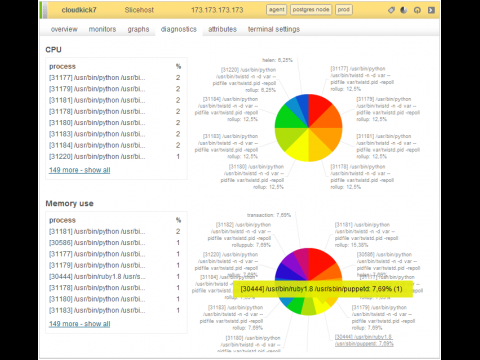
Task: Select CPU row for process [31178]
Action: [x=115, y=112]
